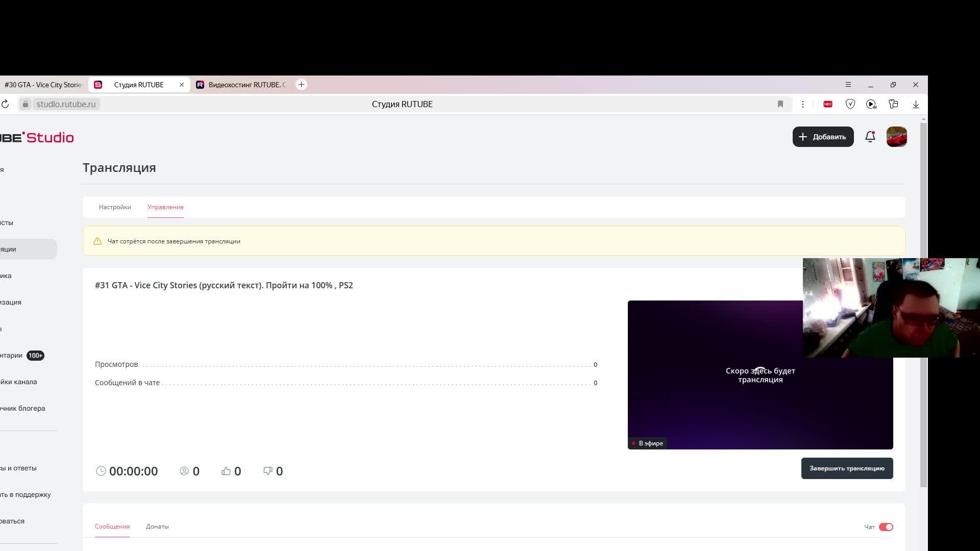Switch to the Настройки tab

115,207
